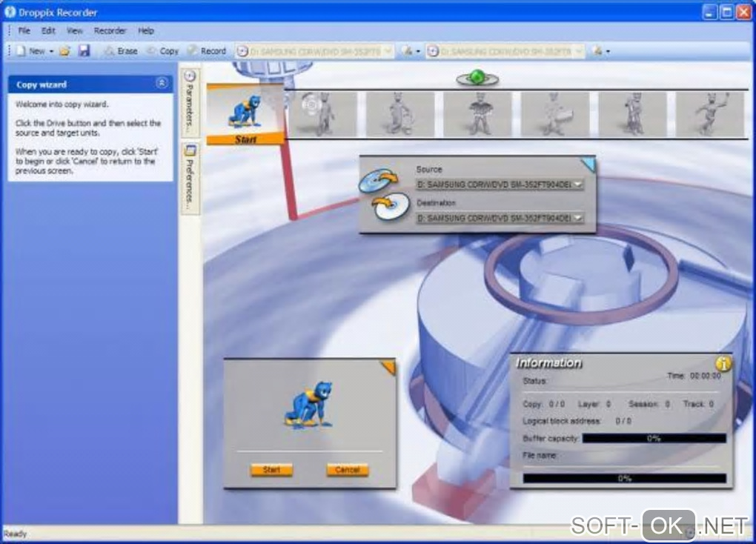756x544 pixels.
Task: Select the Erase toolbar button
Action: 121,51
